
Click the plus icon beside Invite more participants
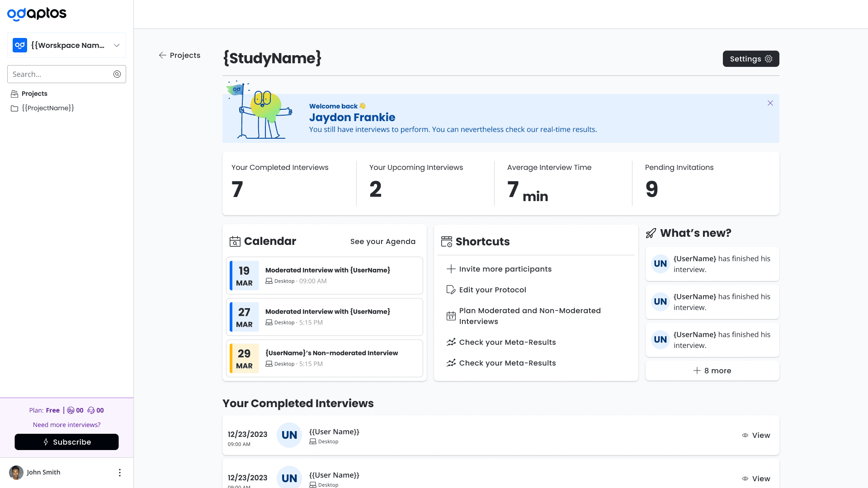pos(451,269)
